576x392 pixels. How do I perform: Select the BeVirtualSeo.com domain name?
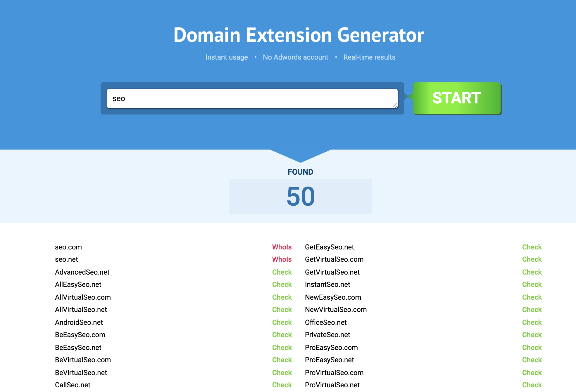point(83,360)
